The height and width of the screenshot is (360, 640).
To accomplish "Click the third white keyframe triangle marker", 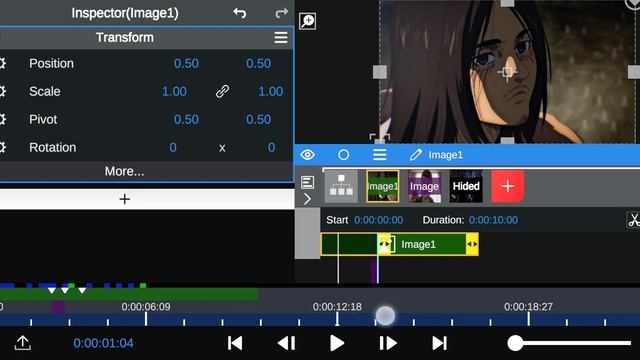I will (x=82, y=290).
